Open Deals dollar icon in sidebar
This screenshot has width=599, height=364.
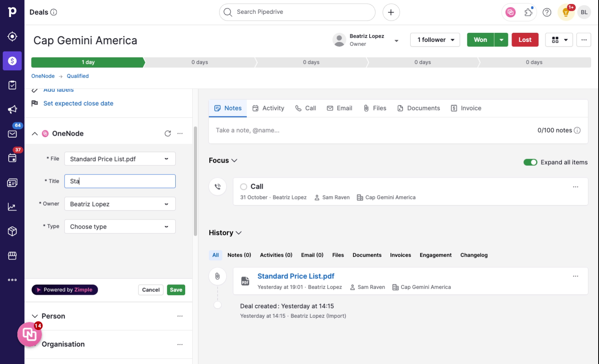(12, 61)
